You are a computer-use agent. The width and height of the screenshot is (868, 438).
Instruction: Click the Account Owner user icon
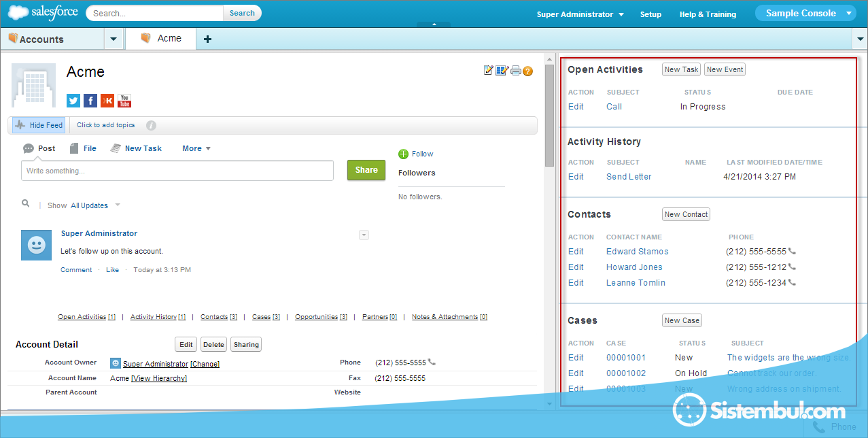click(116, 363)
